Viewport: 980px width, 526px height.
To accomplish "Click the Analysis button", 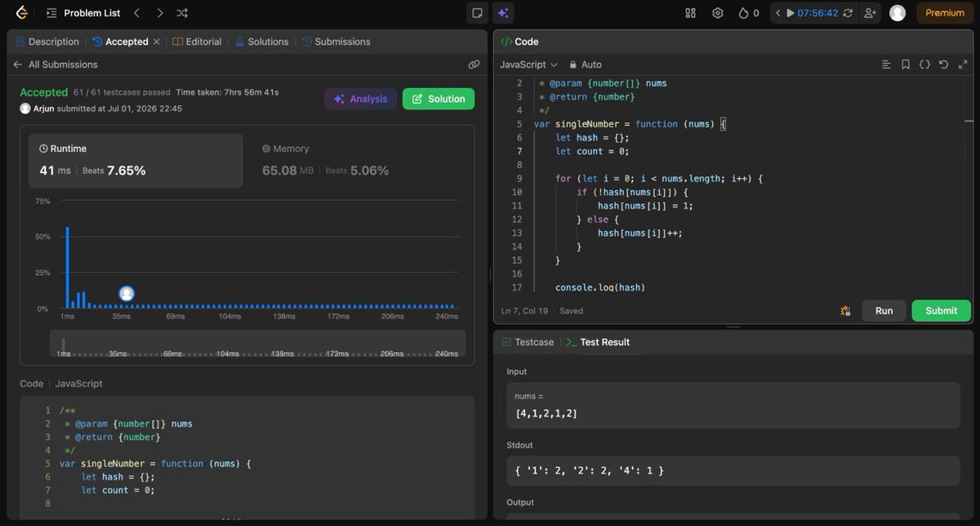I will tap(360, 99).
